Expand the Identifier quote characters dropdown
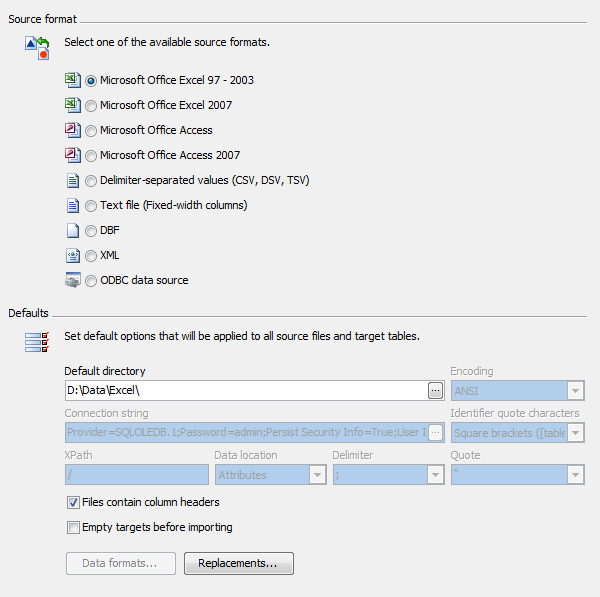 tap(517, 433)
